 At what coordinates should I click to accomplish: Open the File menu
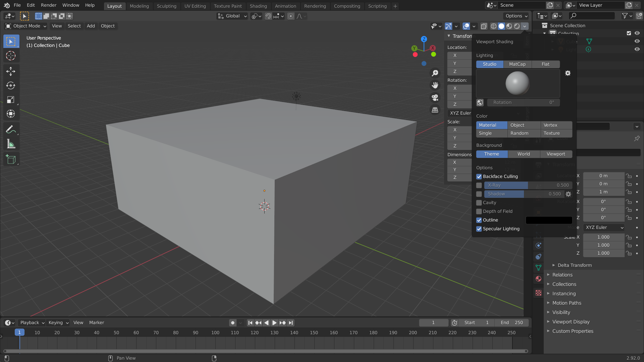tap(17, 5)
